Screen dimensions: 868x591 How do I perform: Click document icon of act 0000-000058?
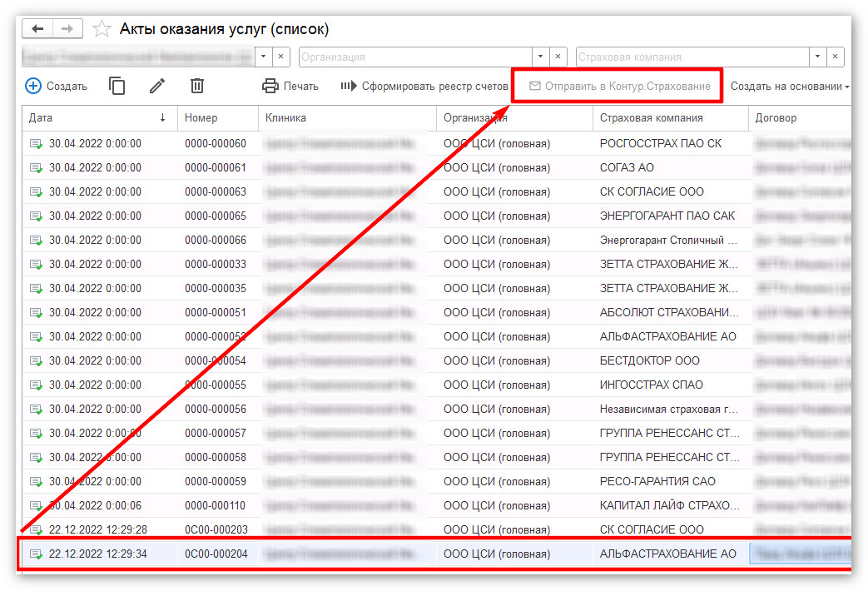(x=36, y=458)
